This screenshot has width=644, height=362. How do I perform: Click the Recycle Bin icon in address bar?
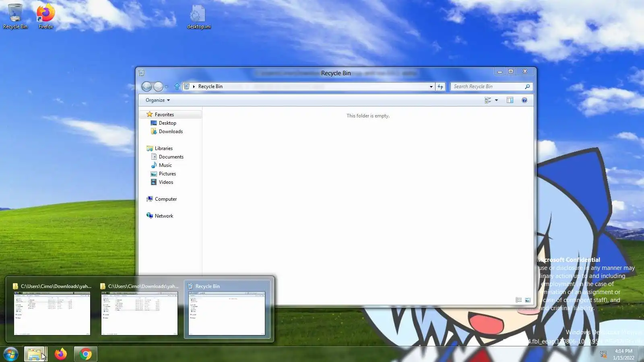pos(187,86)
